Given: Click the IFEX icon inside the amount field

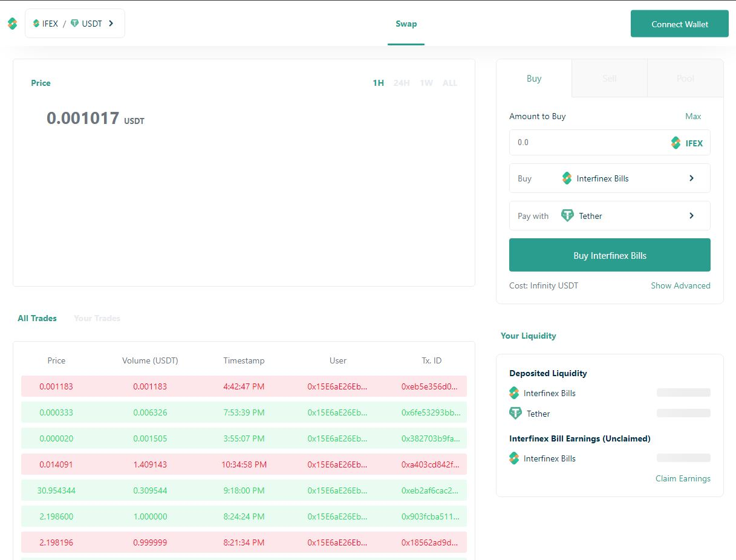Looking at the screenshot, I should 676,143.
